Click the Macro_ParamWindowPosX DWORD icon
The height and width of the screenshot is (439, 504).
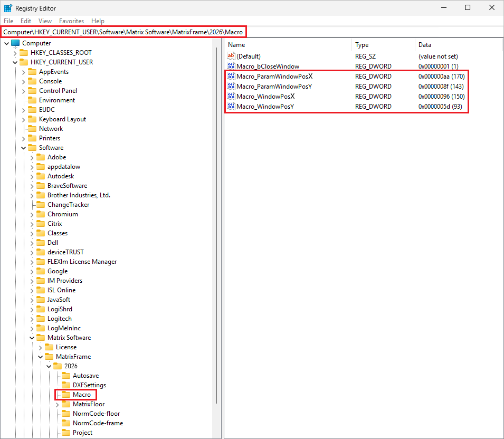click(x=231, y=76)
